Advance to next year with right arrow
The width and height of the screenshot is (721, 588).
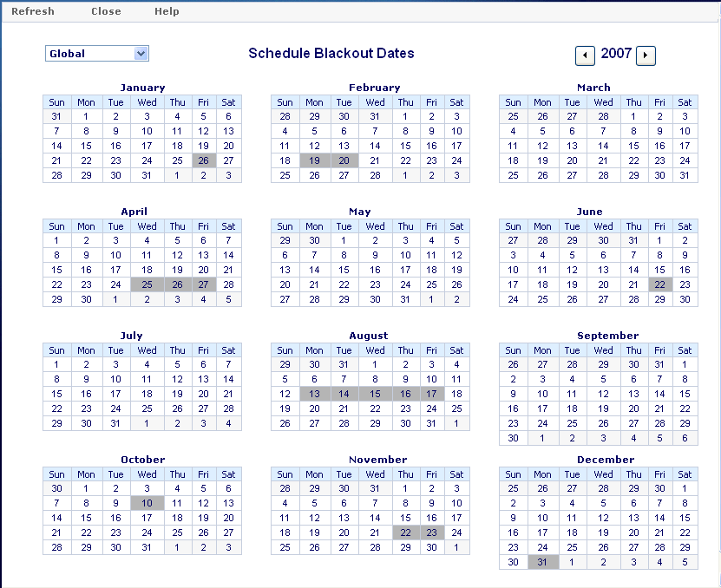pyautogui.click(x=646, y=56)
